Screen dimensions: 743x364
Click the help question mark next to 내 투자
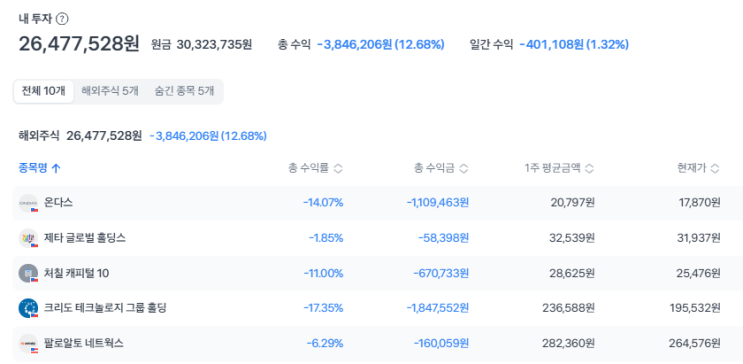[x=62, y=19]
